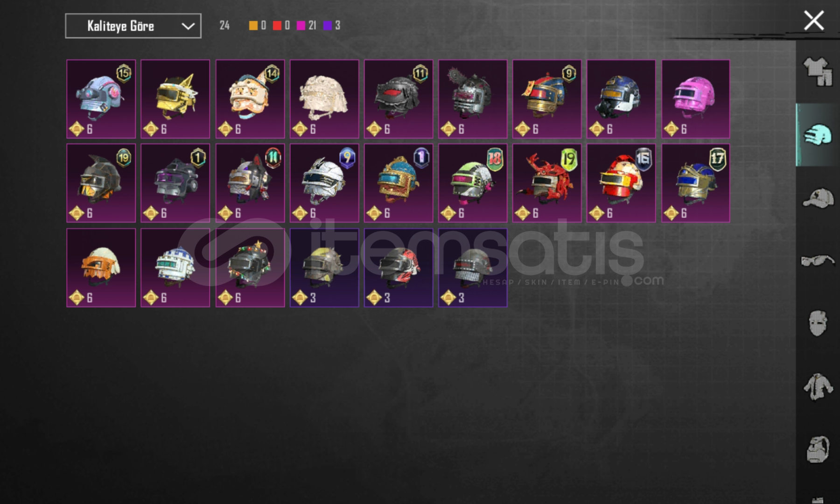Viewport: 840px width, 504px height.
Task: Click the purple quality counter showing 3
Action: (x=332, y=26)
